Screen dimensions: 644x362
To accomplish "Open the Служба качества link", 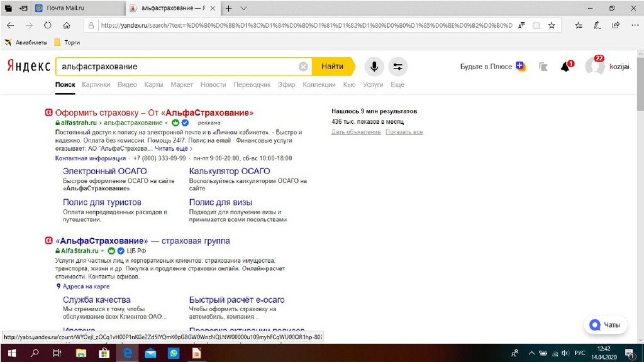I will pos(96,300).
